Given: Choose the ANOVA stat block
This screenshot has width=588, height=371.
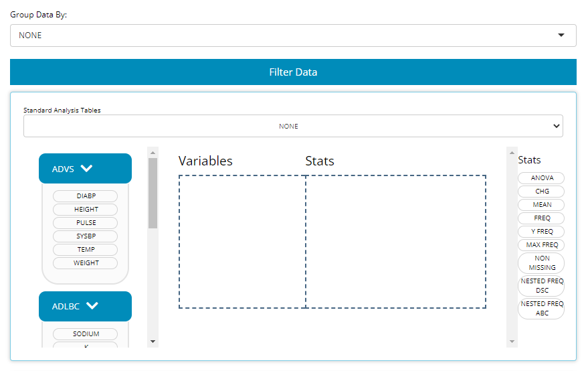Looking at the screenshot, I should click(541, 178).
